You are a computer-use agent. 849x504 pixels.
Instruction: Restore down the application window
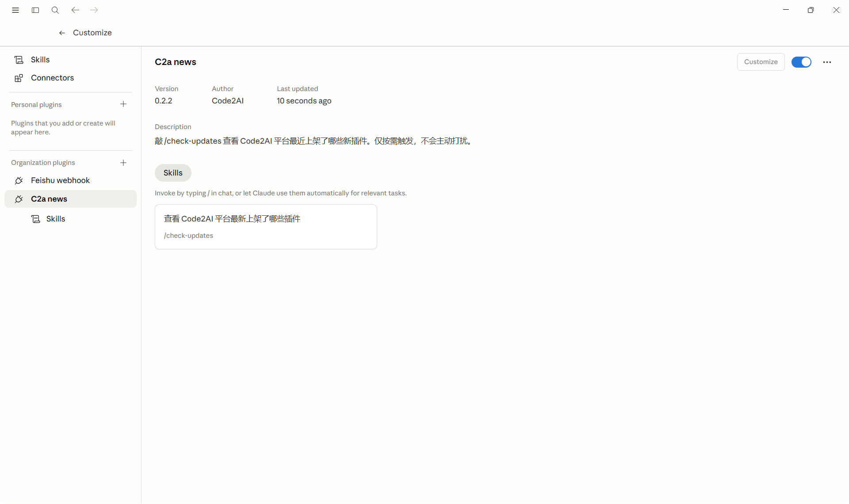coord(811,10)
